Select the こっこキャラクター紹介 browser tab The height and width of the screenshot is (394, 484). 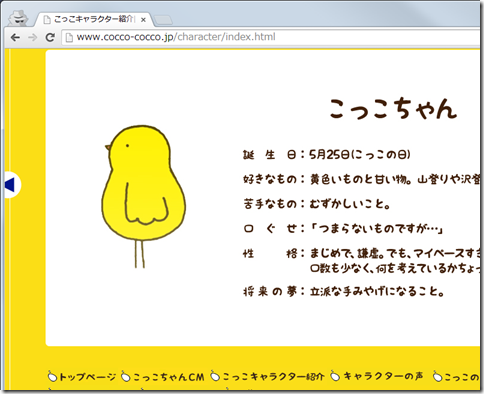(x=93, y=19)
